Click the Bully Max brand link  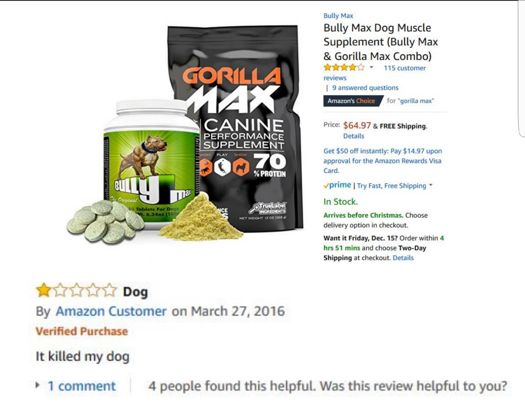tap(338, 16)
